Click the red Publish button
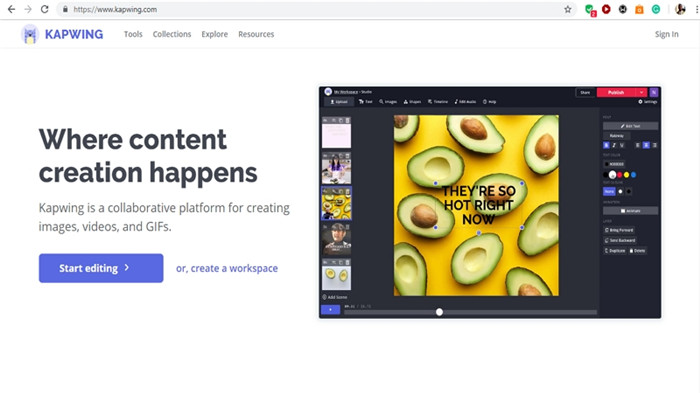Image resolution: width=700 pixels, height=393 pixels. point(616,92)
